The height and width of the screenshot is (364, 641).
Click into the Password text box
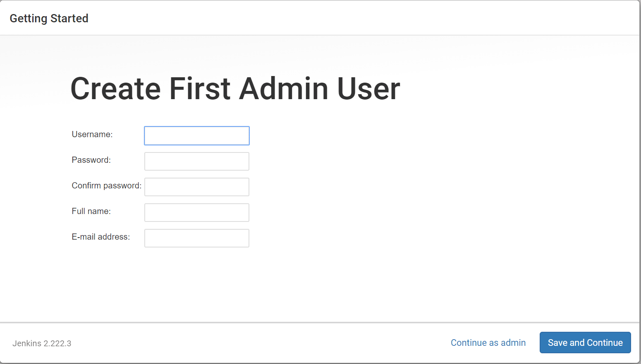click(196, 161)
